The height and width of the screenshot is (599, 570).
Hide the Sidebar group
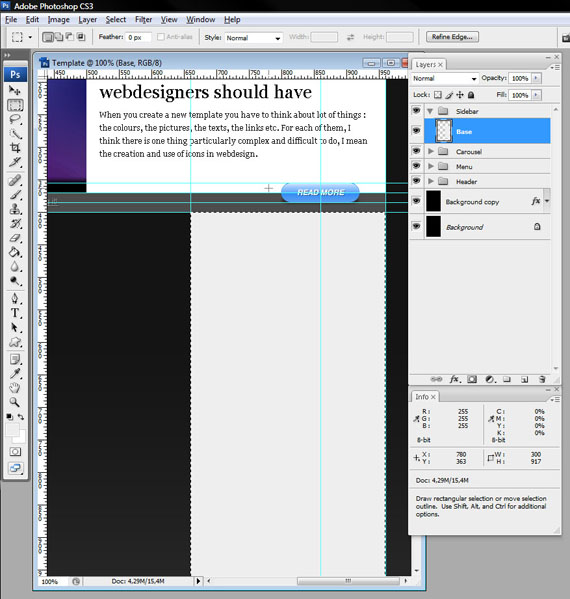416,111
